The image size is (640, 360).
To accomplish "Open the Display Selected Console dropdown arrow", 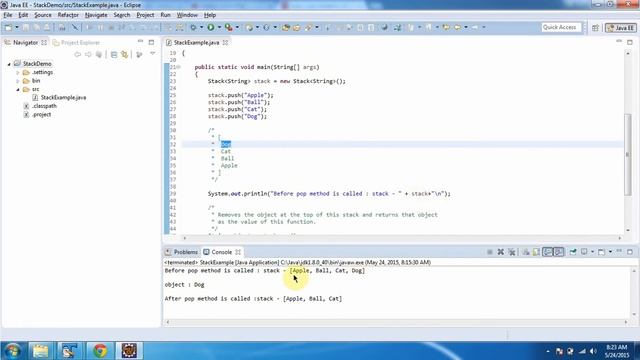I will 592,252.
